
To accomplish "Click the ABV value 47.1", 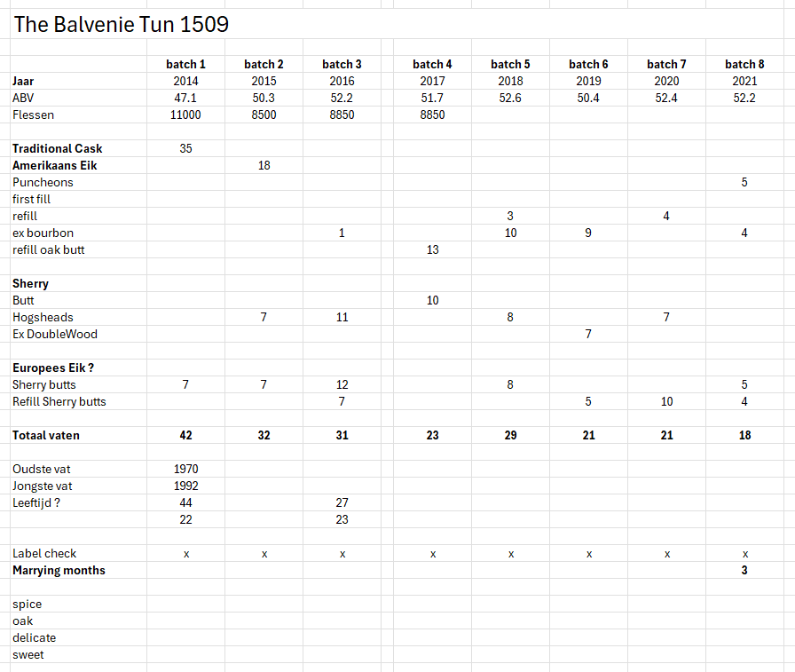I will coord(185,98).
